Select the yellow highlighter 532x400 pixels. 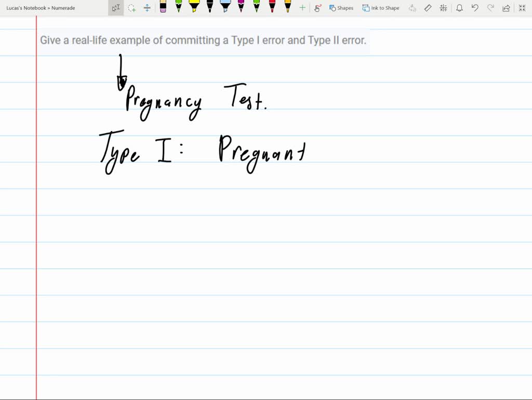point(194,7)
